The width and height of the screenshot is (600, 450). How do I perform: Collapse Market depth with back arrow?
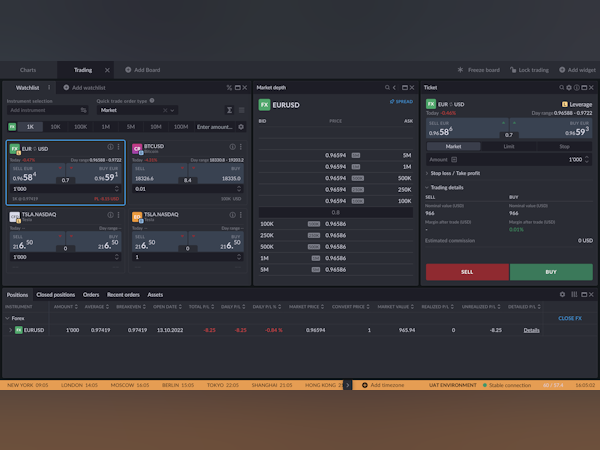tap(395, 88)
